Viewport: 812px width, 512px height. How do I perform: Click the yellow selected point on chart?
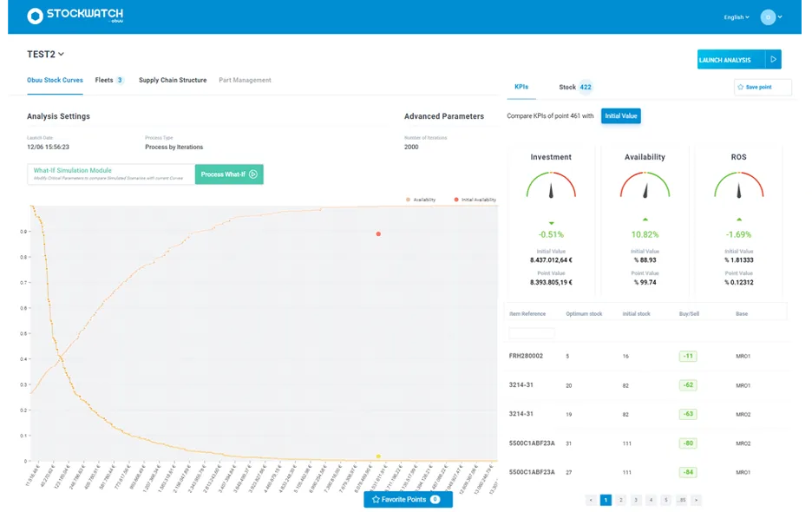(378, 456)
